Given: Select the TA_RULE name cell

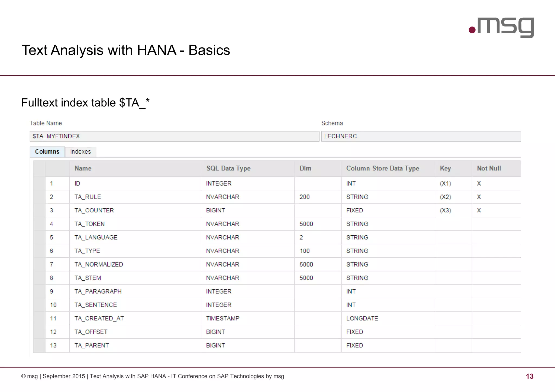Looking at the screenshot, I should 135,197.
